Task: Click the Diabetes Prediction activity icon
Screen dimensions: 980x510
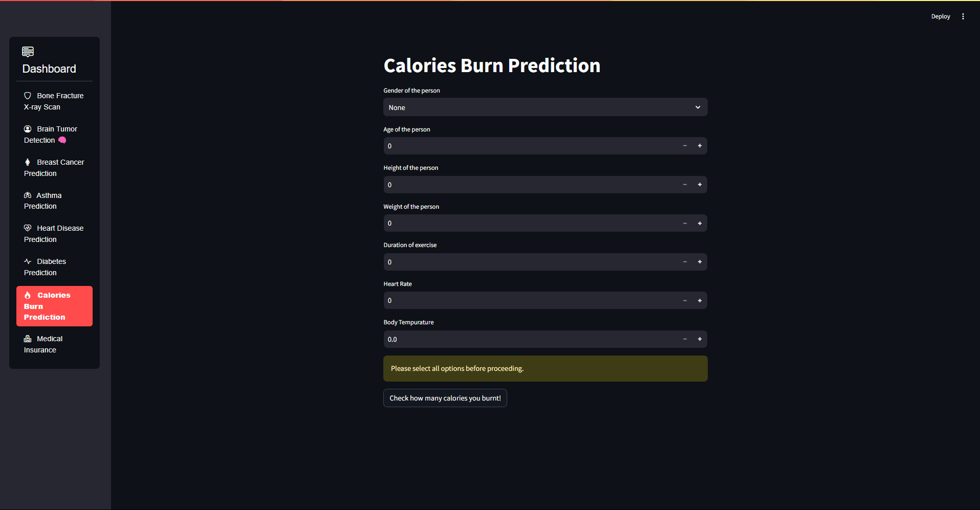Action: (x=28, y=261)
